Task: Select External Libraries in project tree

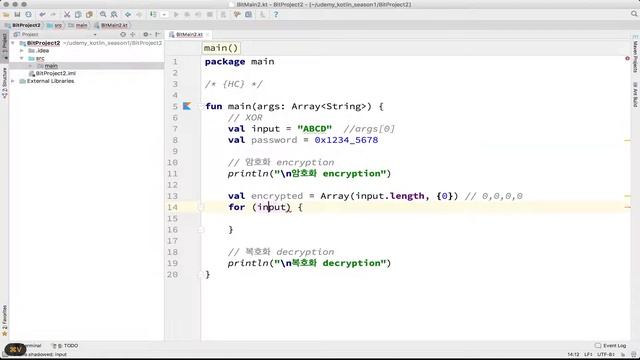Action: pos(47,81)
